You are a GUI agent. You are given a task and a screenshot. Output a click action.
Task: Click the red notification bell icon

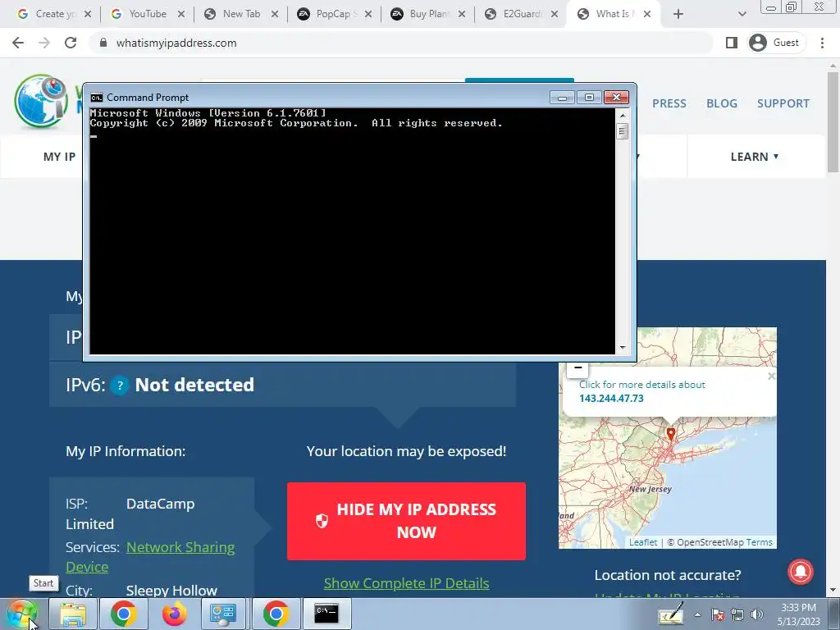pyautogui.click(x=801, y=572)
